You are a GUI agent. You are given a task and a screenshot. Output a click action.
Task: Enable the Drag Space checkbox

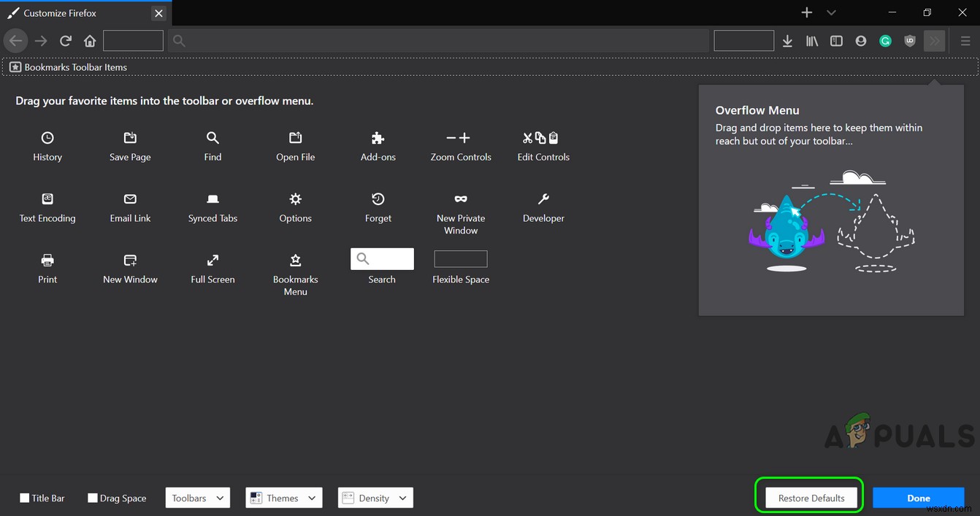(92, 498)
